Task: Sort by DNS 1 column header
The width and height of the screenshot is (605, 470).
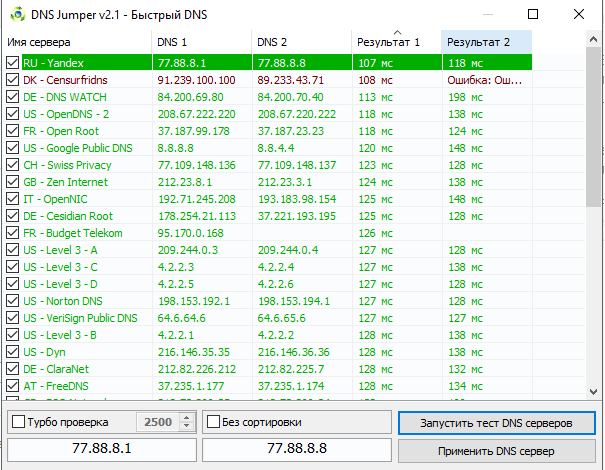Action: 202,42
